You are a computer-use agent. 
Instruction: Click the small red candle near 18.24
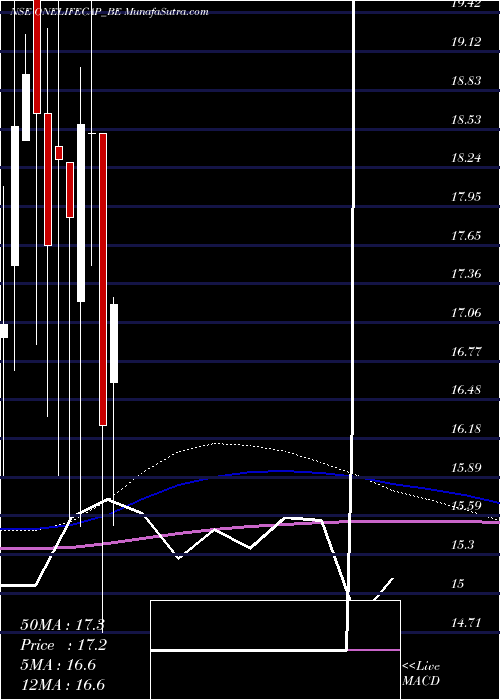[59, 153]
